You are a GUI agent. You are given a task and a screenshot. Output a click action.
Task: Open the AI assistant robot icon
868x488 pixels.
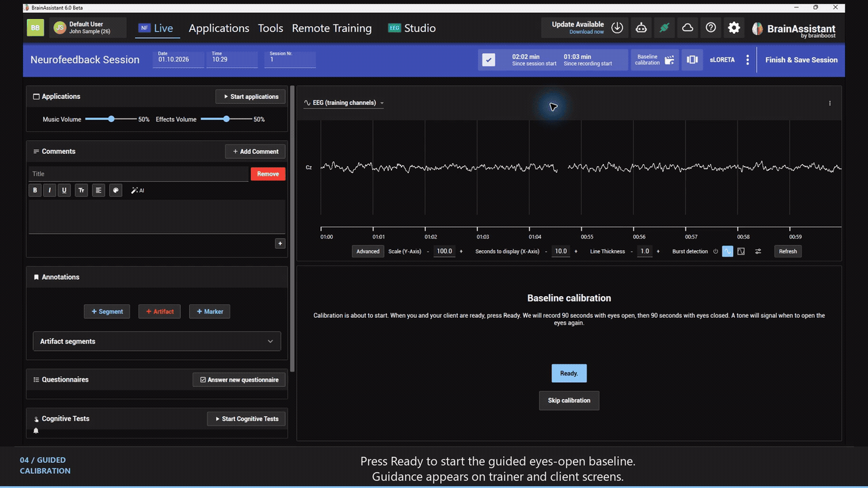[x=641, y=28]
